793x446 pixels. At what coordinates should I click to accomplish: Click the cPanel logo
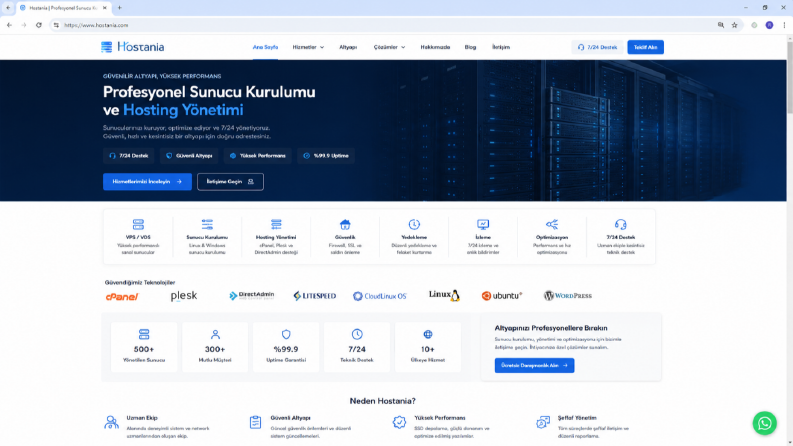click(x=121, y=296)
